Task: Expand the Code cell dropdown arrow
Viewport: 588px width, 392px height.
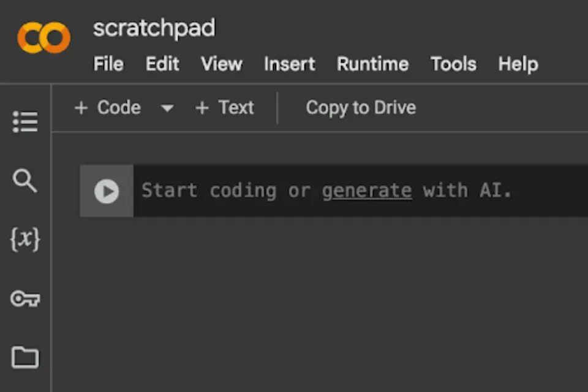Action: pyautogui.click(x=167, y=108)
